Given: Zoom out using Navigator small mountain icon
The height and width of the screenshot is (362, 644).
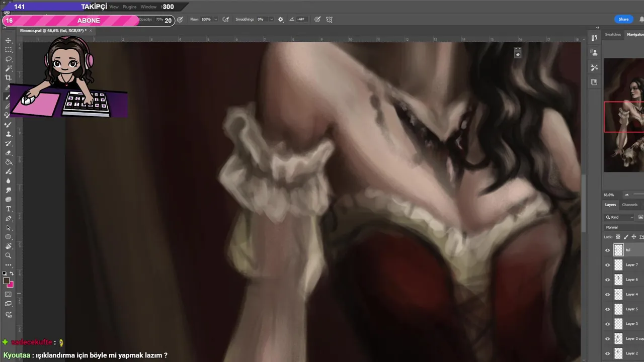Looking at the screenshot, I should coord(626,195).
